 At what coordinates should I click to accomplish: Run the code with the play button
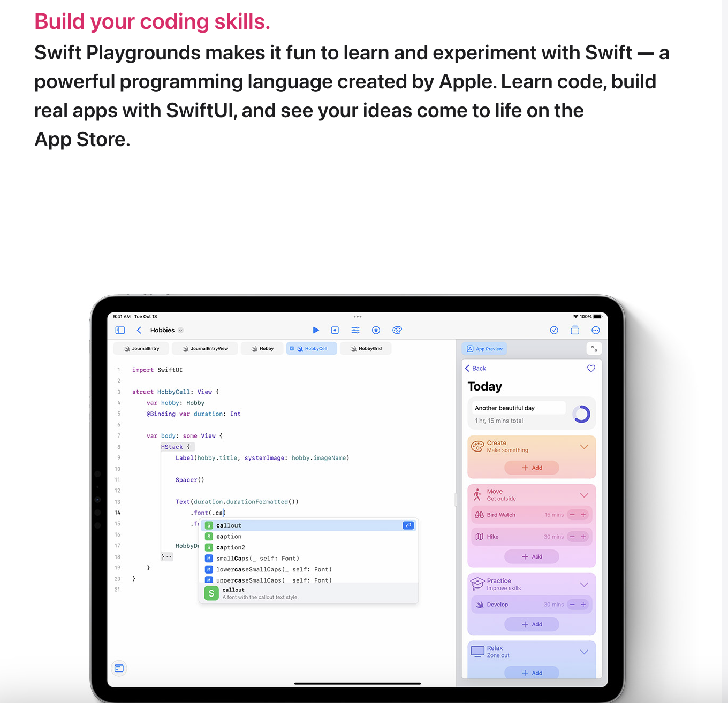tap(316, 330)
